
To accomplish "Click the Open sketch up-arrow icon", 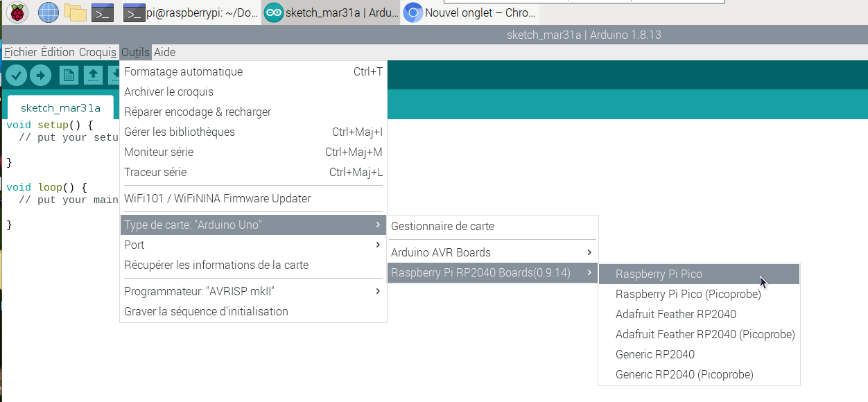I will coord(93,75).
